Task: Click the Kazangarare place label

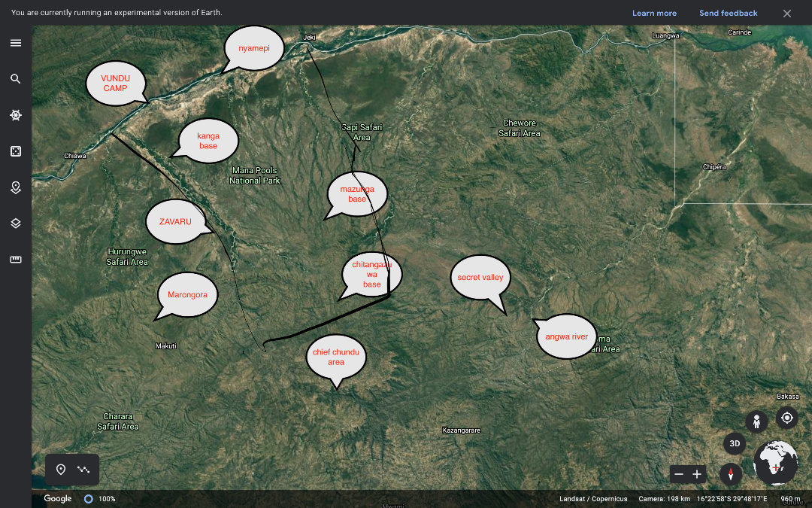Action: tap(462, 430)
